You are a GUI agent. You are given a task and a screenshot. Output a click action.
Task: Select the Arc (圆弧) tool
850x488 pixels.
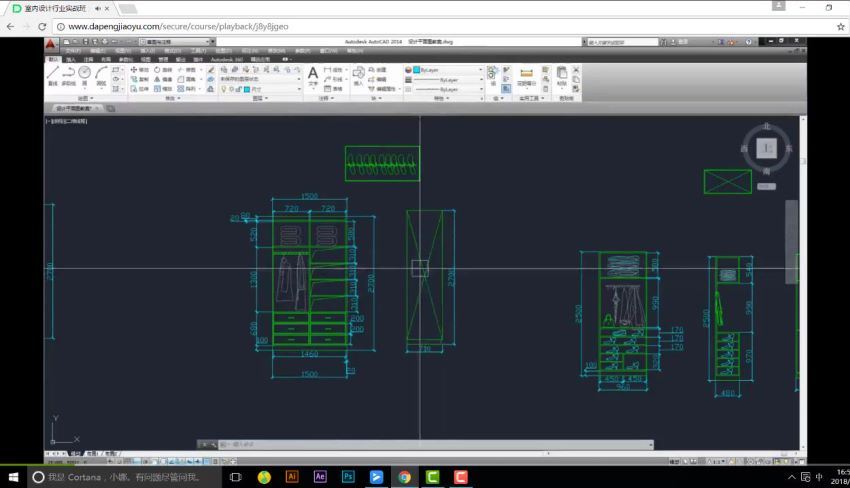101,75
